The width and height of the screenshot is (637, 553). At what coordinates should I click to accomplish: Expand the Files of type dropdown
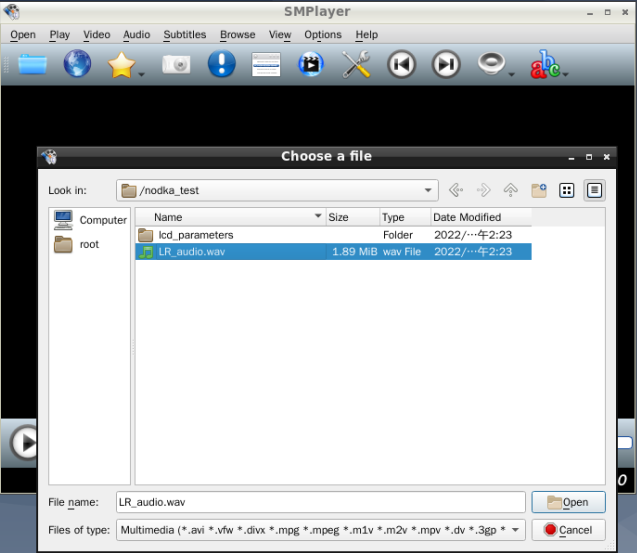(x=516, y=530)
